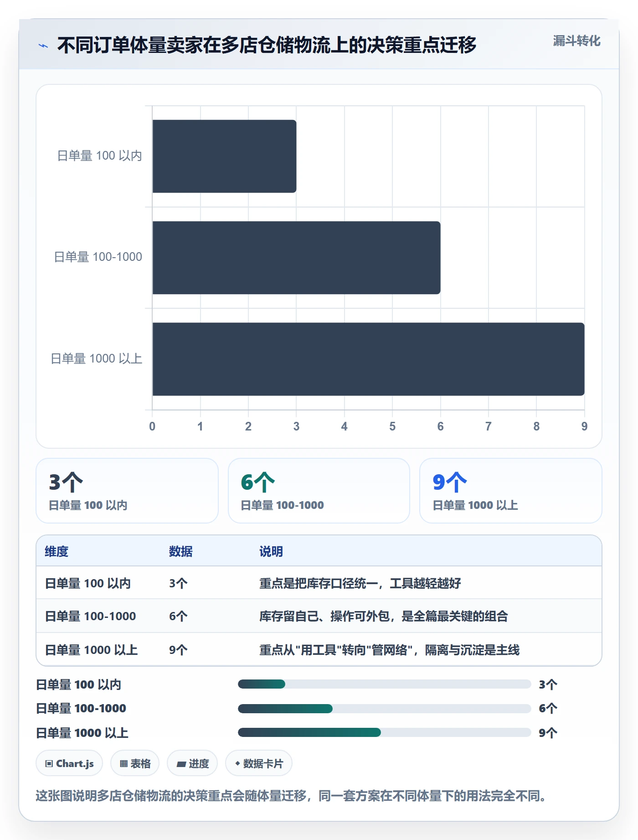
Task: Click the 6个 value in the table
Action: (178, 616)
